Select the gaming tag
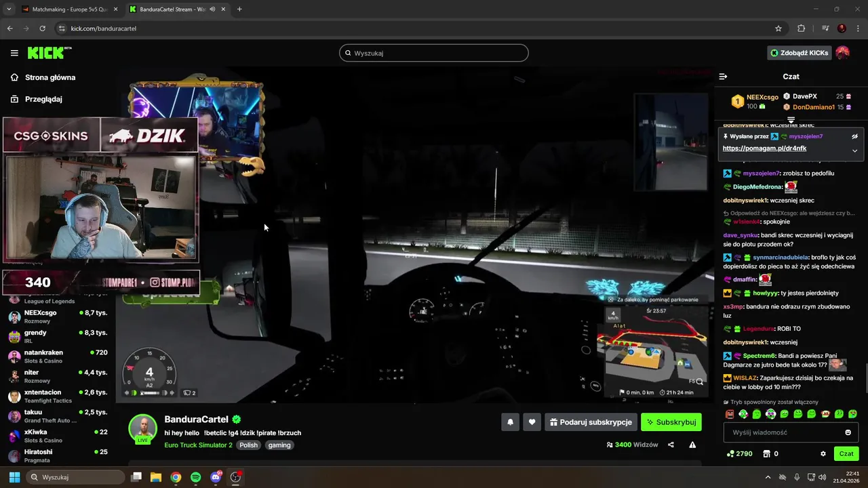Viewport: 868px width, 488px height. 279,445
